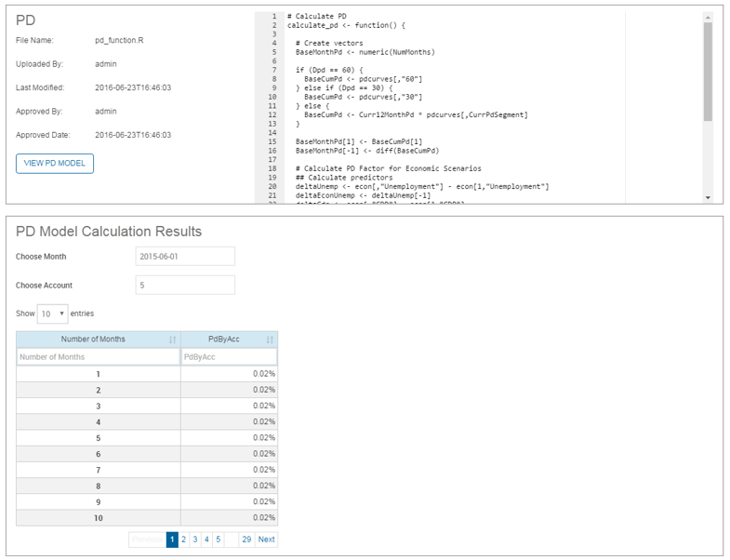
Task: Select table row for month 5
Action: pos(146,438)
